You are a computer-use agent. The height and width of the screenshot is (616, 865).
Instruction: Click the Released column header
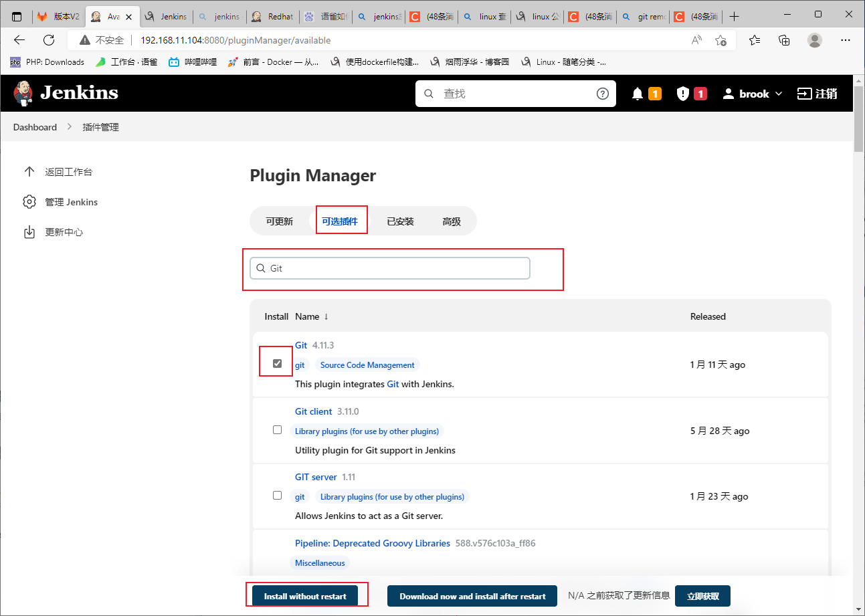click(x=708, y=316)
